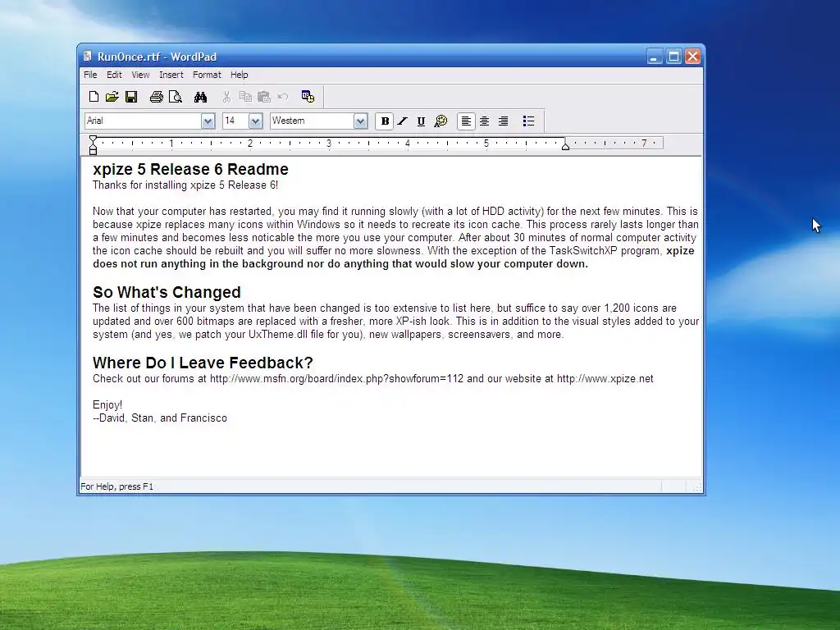840x630 pixels.
Task: Click the left indent marker on the ruler
Action: click(x=94, y=148)
